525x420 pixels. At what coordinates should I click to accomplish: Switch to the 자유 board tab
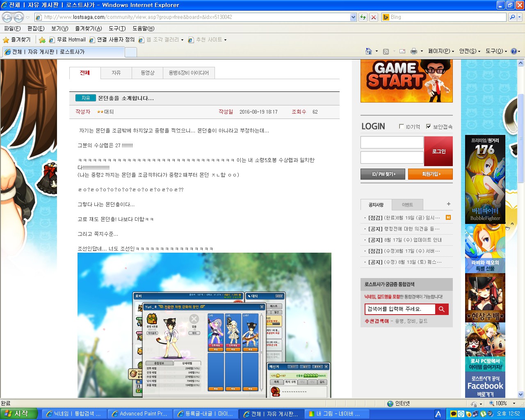pyautogui.click(x=116, y=73)
